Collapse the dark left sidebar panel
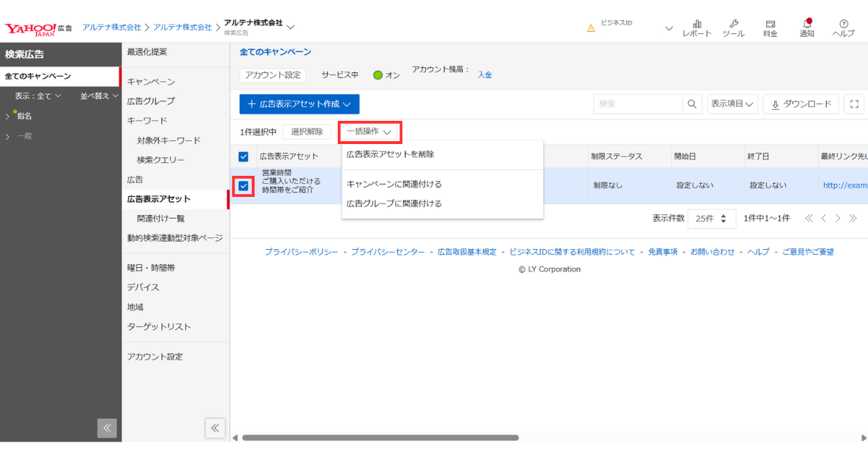Screen dimensions: 868x456 click(107, 428)
